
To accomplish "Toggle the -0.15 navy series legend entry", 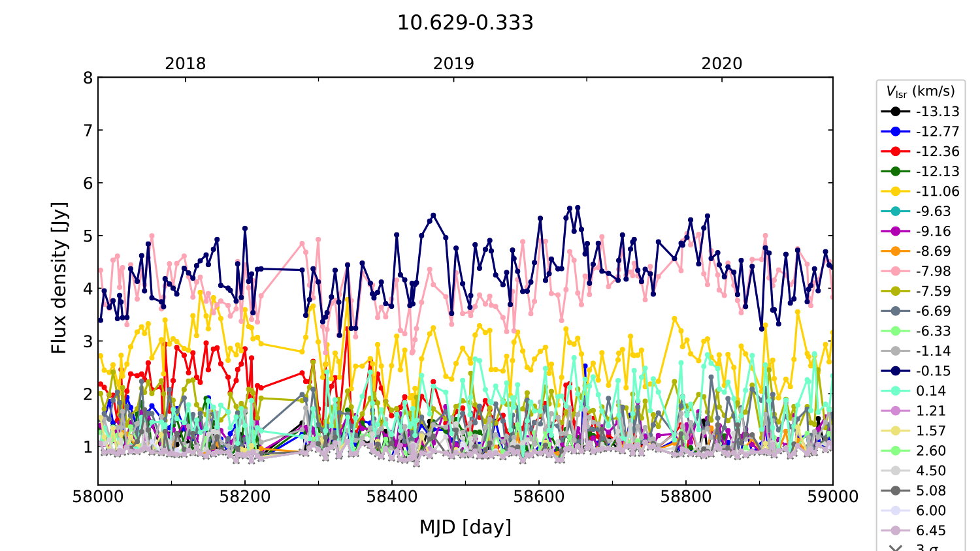I will point(918,371).
